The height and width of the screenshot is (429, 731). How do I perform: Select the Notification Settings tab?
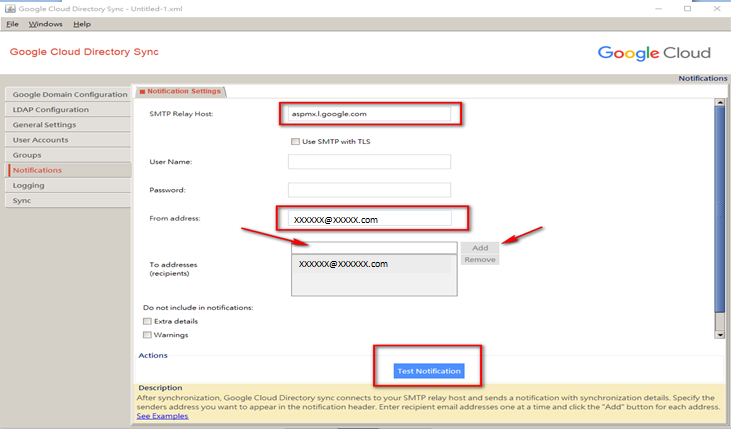pyautogui.click(x=181, y=91)
